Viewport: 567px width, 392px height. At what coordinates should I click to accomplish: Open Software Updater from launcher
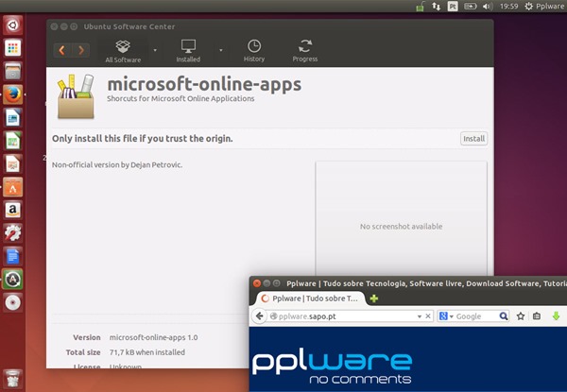12,280
